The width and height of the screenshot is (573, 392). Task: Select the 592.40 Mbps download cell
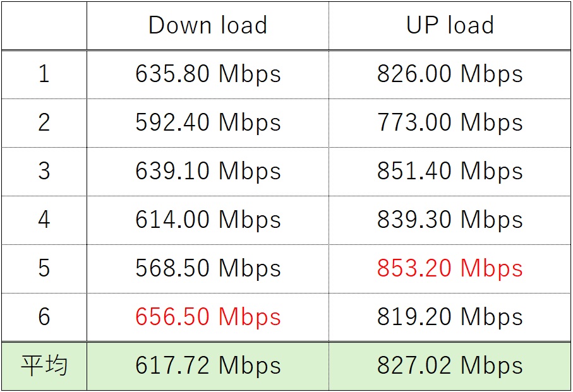(x=208, y=122)
